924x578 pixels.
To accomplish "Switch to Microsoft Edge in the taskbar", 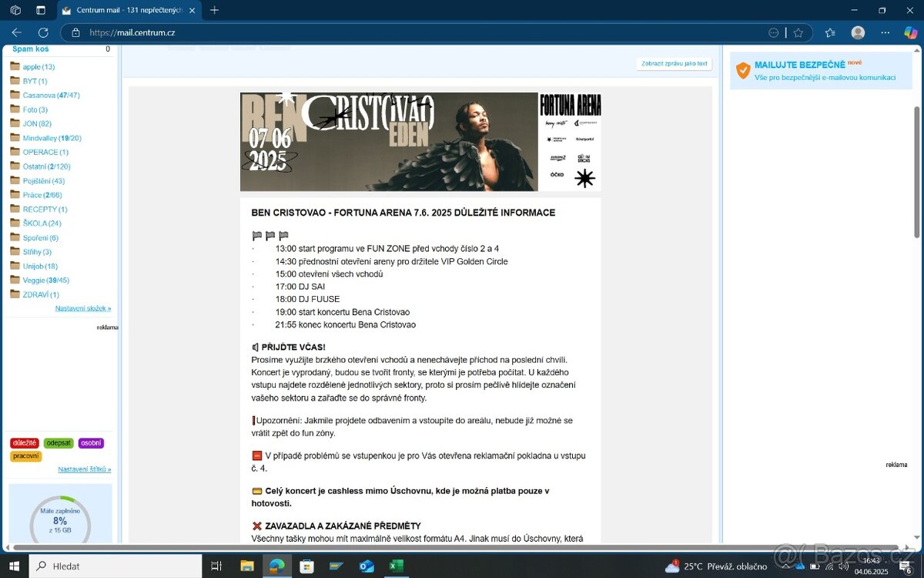I will pos(276,566).
